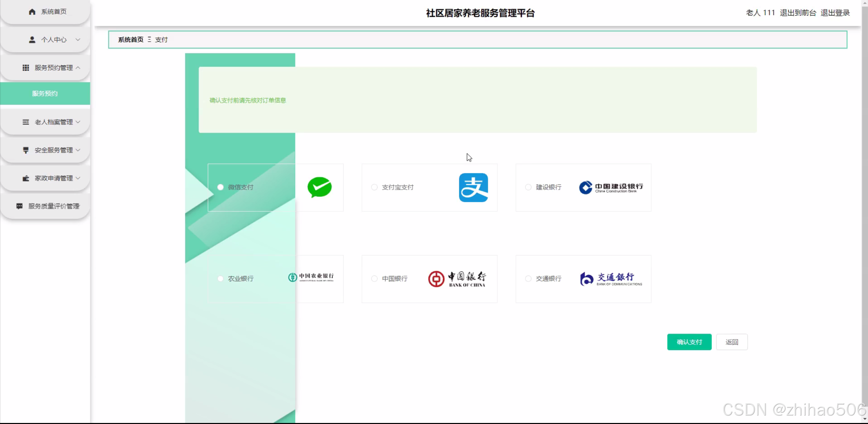The width and height of the screenshot is (868, 424).
Task: Click the chat icon beside 服务质量评价管理
Action: click(19, 206)
